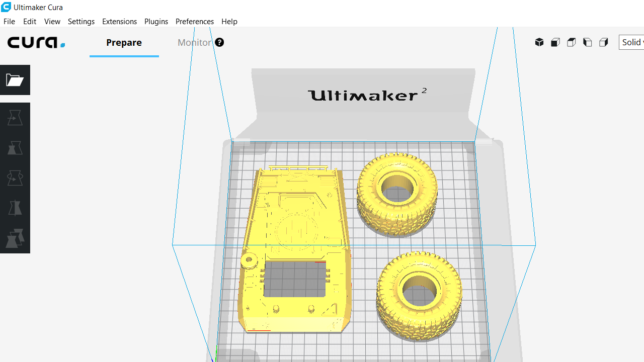Viewport: 644px width, 362px height.
Task: Switch to front view cube icon
Action: 555,42
